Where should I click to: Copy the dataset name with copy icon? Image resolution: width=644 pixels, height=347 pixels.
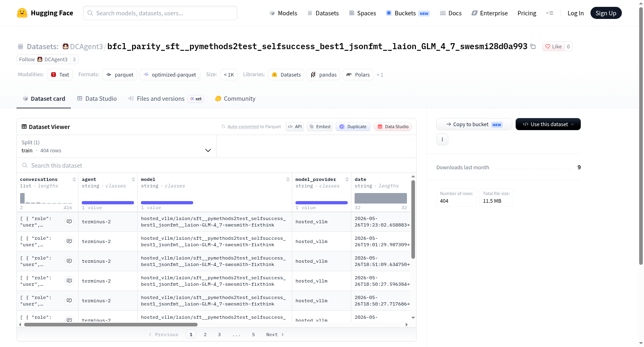click(x=533, y=46)
